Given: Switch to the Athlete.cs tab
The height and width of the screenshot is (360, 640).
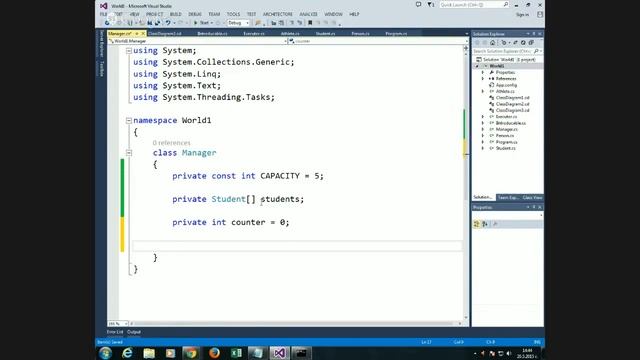Looking at the screenshot, I should click(290, 33).
